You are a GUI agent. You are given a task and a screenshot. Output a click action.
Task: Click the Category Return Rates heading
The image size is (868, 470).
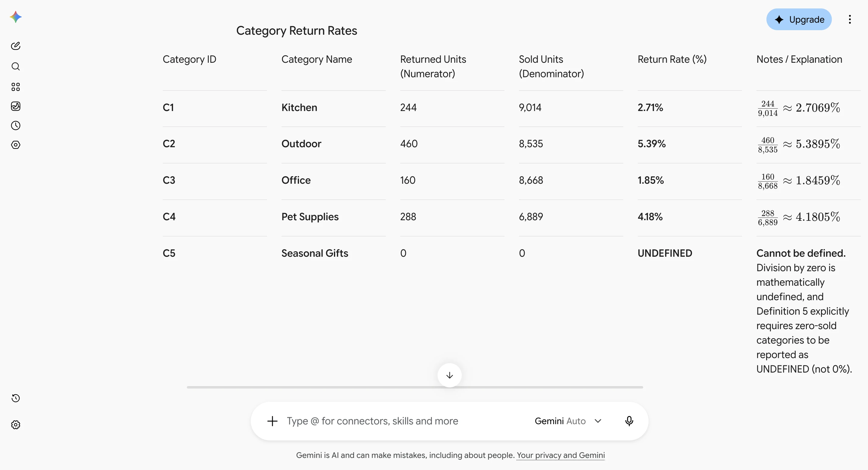[297, 31]
